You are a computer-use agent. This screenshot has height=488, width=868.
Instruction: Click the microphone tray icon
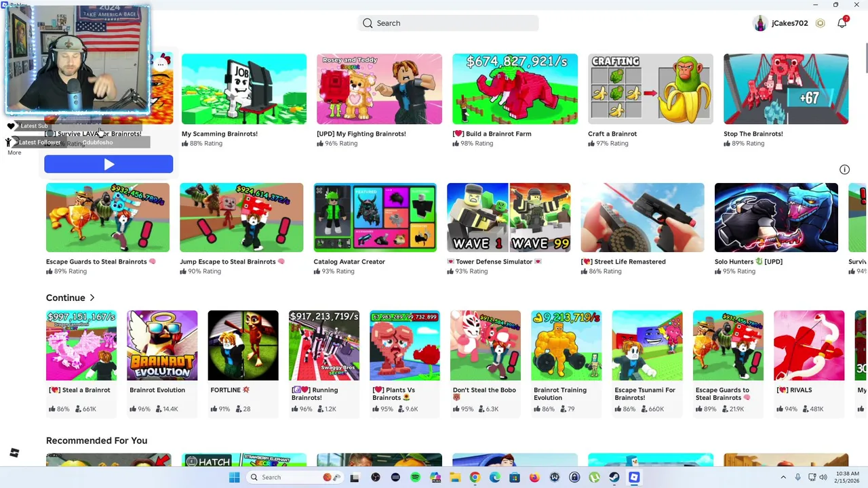pos(797,477)
